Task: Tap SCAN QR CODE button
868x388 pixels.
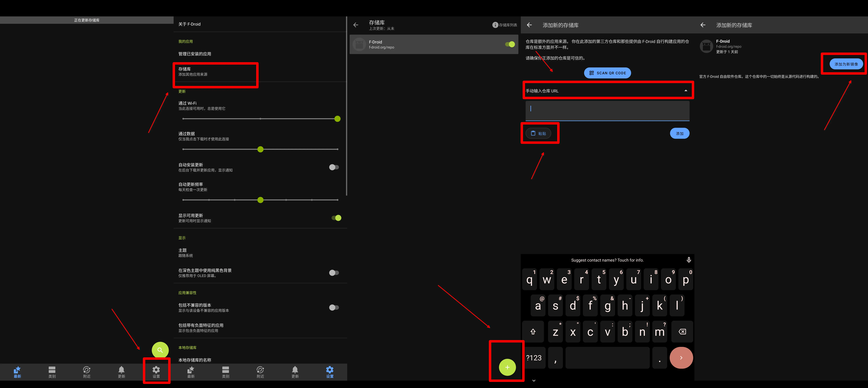Action: [607, 73]
